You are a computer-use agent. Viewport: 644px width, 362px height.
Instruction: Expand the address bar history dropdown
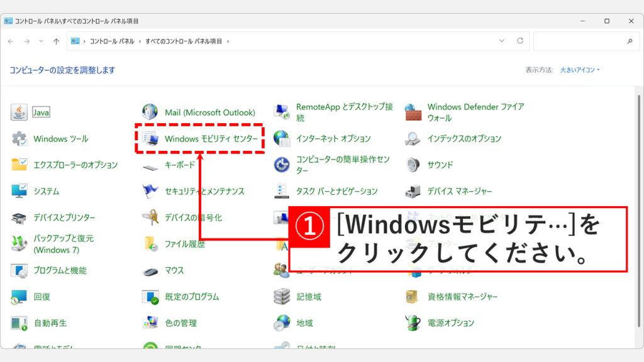tap(501, 41)
